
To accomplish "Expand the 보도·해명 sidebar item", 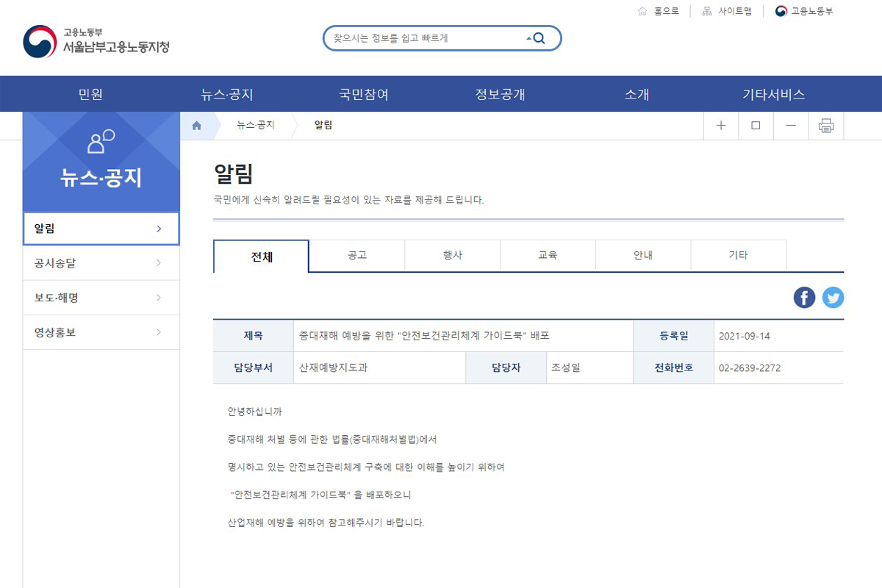I will point(101,298).
